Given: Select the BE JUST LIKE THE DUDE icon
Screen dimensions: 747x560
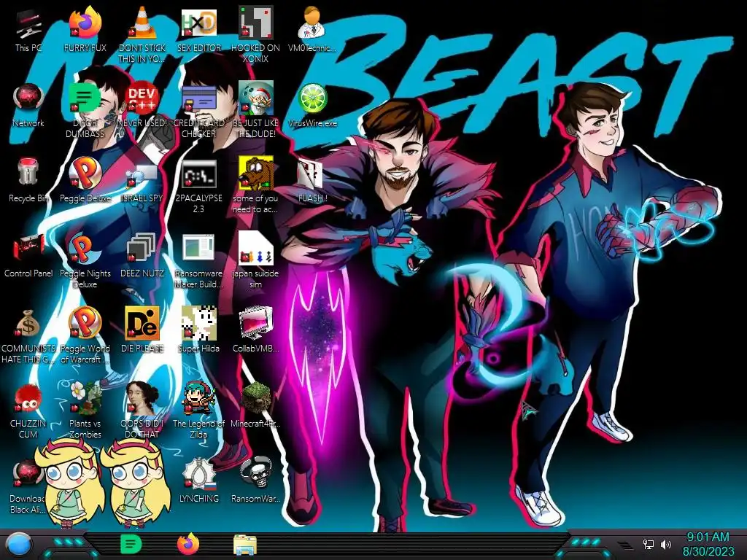Looking at the screenshot, I should tap(255, 98).
